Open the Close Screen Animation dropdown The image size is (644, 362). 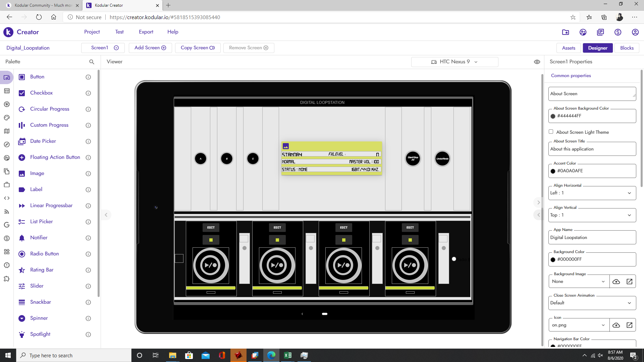pos(592,303)
